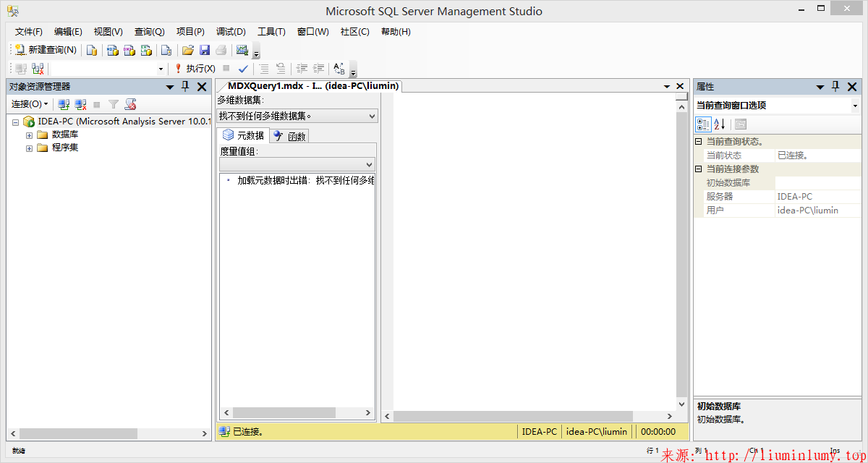Select IDEA-PC Analysis Server node
This screenshot has height=463, width=868.
124,122
